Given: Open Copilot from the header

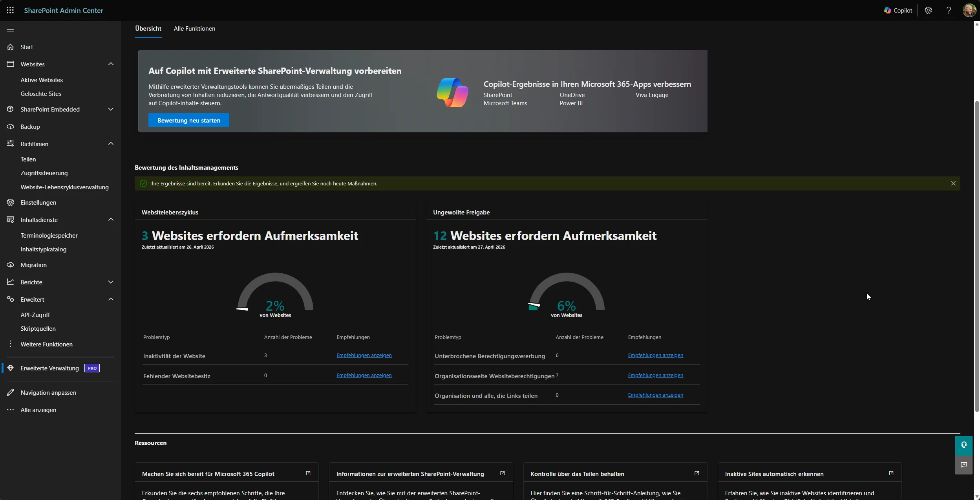Looking at the screenshot, I should pos(898,10).
